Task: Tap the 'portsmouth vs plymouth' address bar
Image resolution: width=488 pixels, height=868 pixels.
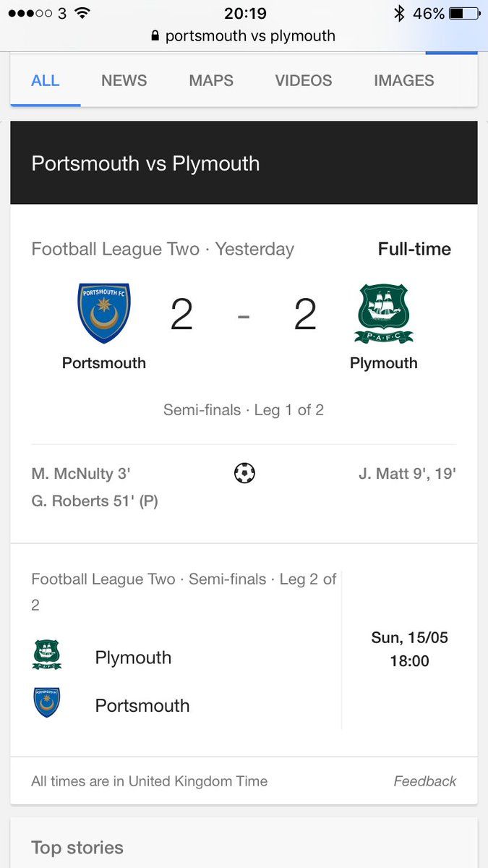Action: pyautogui.click(x=249, y=35)
